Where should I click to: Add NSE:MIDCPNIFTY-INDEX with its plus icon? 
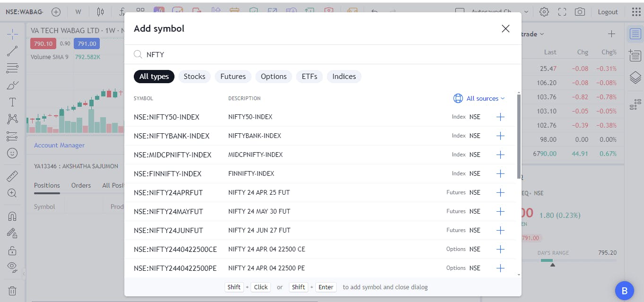(500, 155)
